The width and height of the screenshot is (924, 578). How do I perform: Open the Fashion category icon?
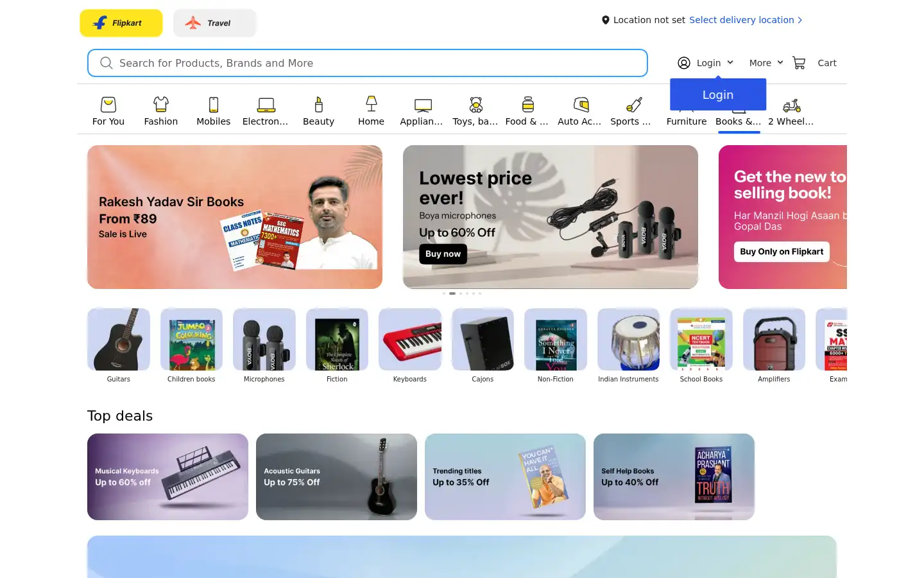click(161, 105)
